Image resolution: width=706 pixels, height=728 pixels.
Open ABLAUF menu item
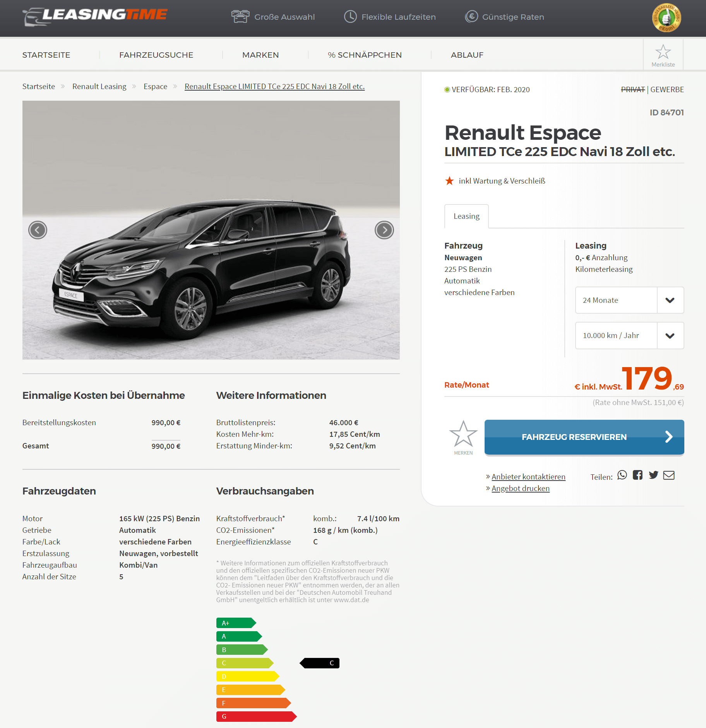click(467, 55)
